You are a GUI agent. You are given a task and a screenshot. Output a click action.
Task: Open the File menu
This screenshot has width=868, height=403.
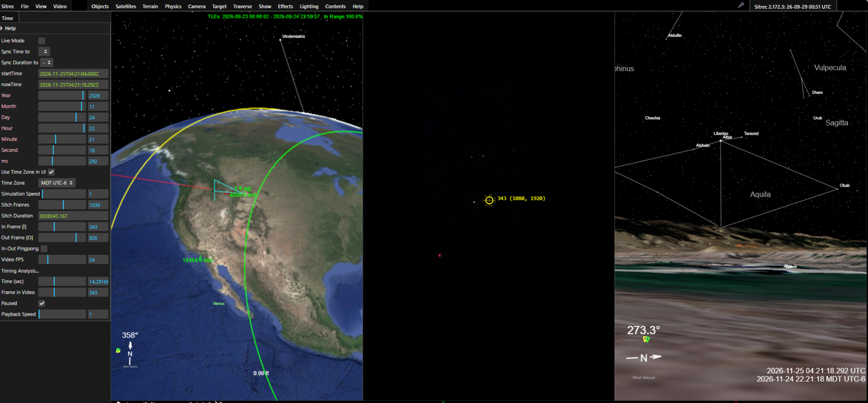coord(25,7)
